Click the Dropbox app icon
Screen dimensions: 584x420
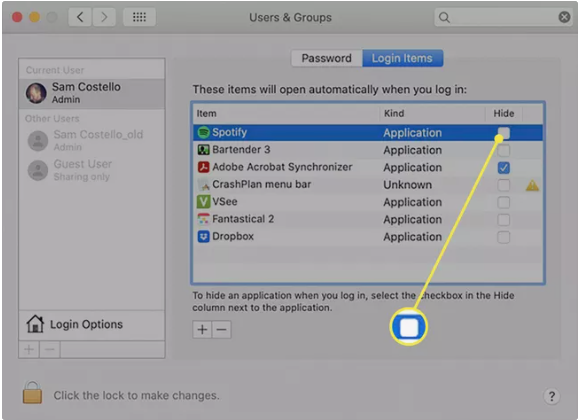point(203,236)
